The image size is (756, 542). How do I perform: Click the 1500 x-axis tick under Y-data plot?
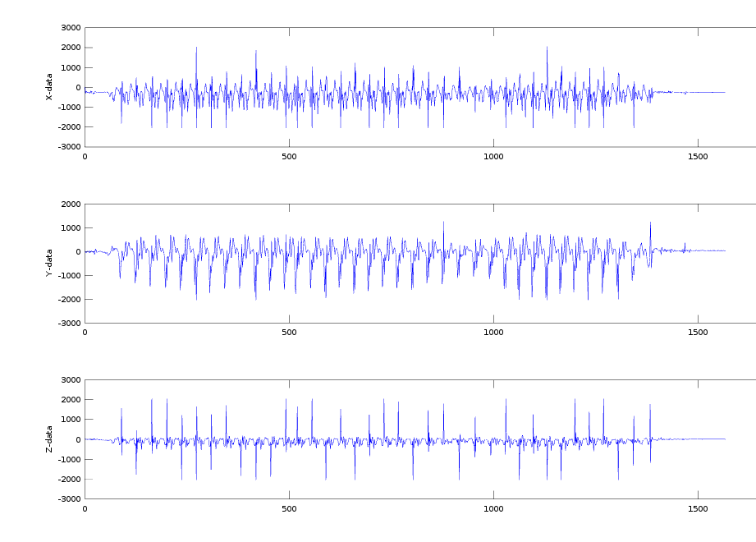698,333
